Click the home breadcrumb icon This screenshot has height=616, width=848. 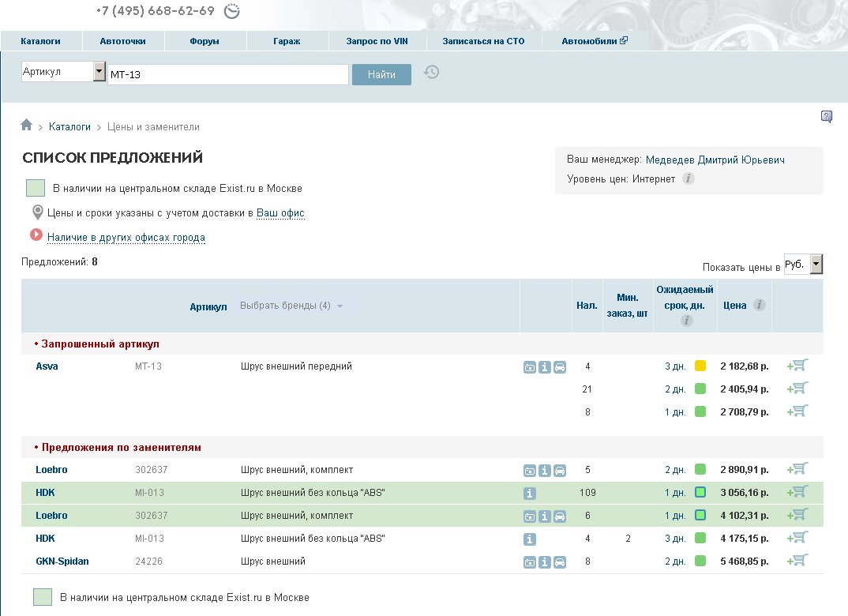[27, 125]
